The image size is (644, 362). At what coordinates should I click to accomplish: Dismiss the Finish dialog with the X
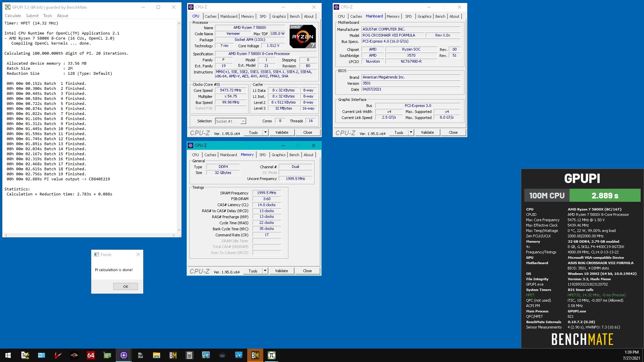tap(138, 255)
